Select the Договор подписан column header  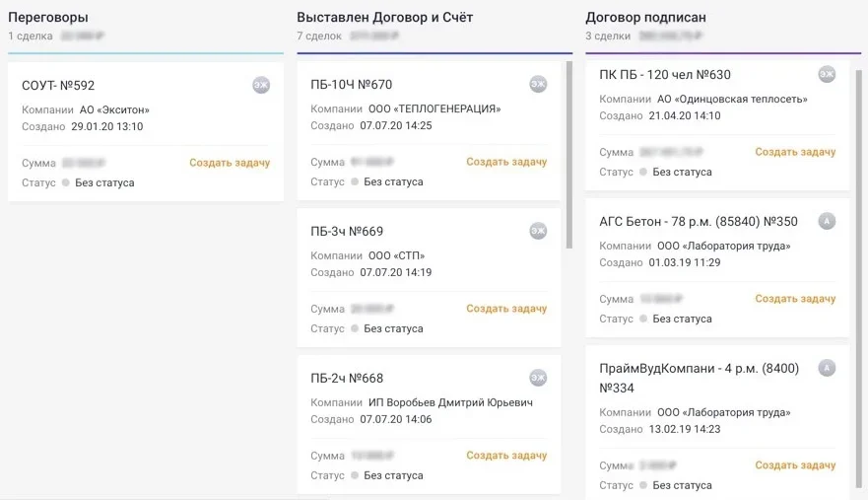coord(645,18)
